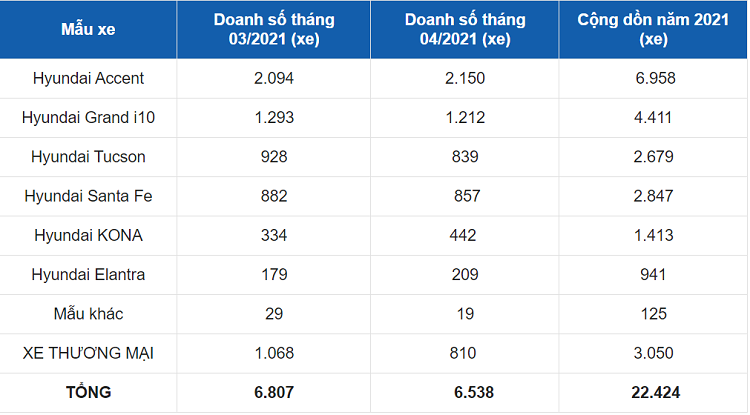Select the Hyundai Elantra cell
Screen dimensions: 750x415
(x=88, y=274)
